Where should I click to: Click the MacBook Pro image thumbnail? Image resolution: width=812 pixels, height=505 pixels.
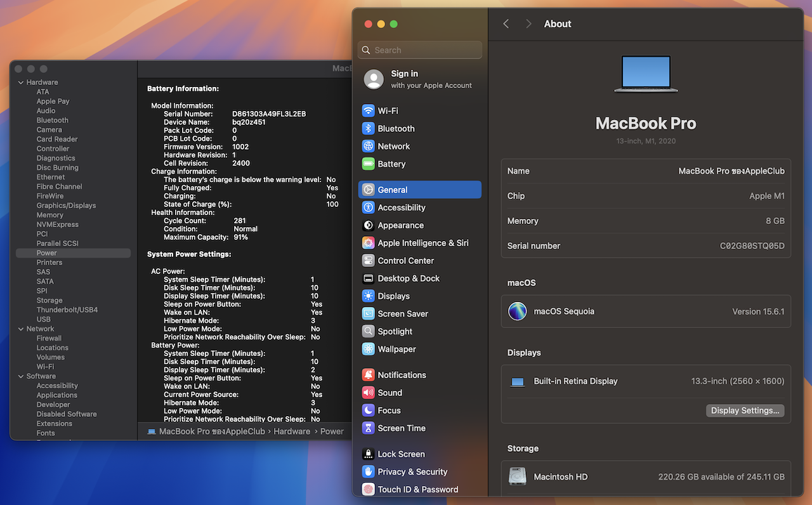(646, 75)
